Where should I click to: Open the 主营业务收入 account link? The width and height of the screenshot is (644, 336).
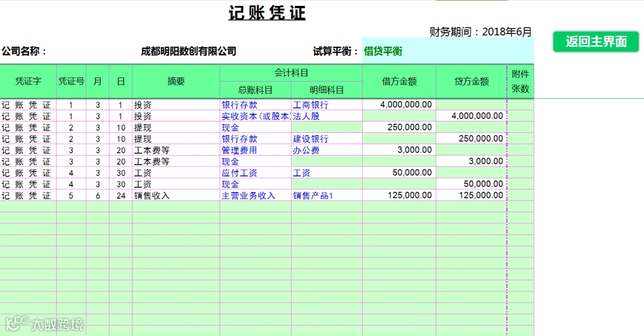(x=248, y=195)
